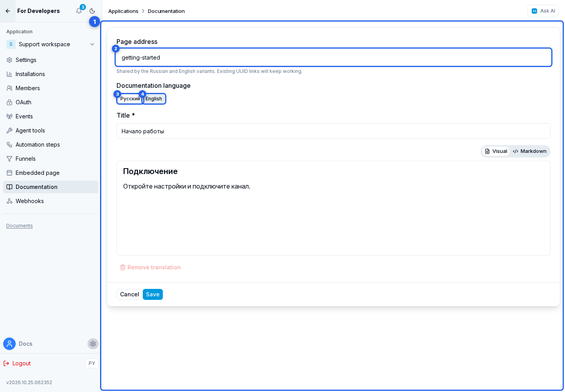Click the back arrow next to For Developers
The width and height of the screenshot is (565, 392).
pyautogui.click(x=8, y=11)
